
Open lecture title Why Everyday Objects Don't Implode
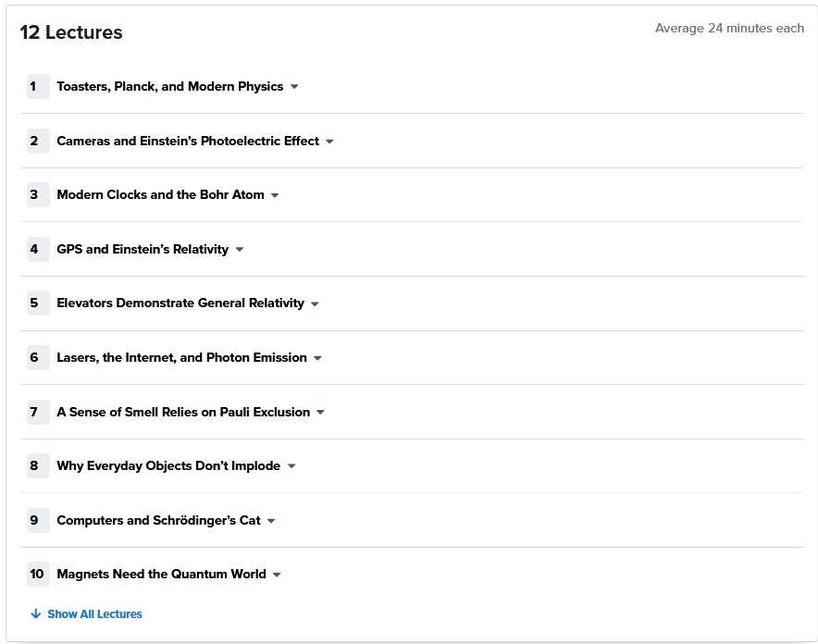pyautogui.click(x=168, y=465)
